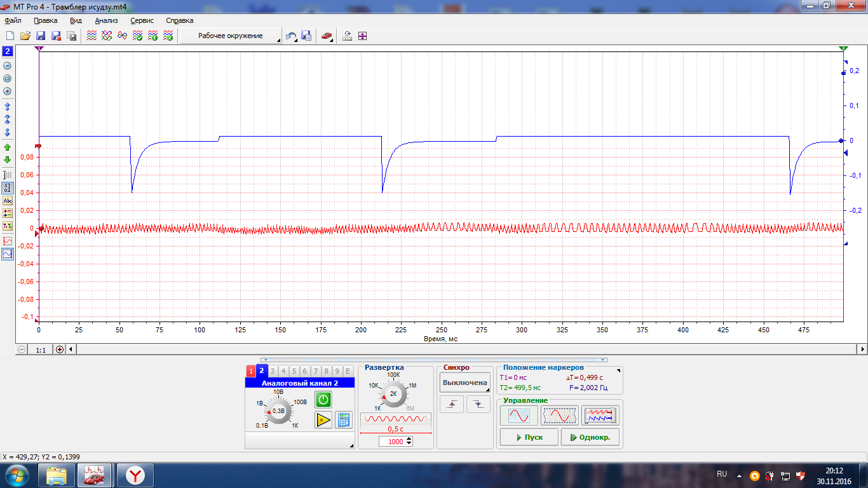Switch to channel 1 tab
Viewport: 868px width, 488px height.
[251, 371]
